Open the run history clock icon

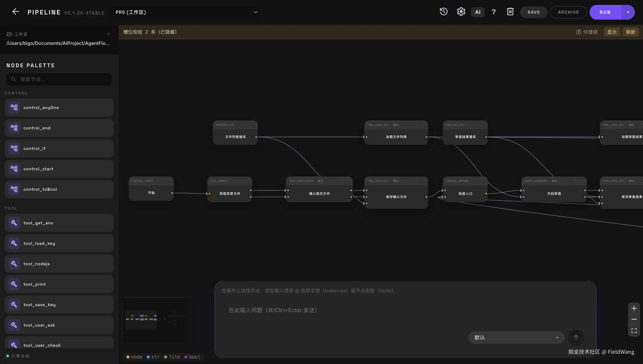pos(443,12)
